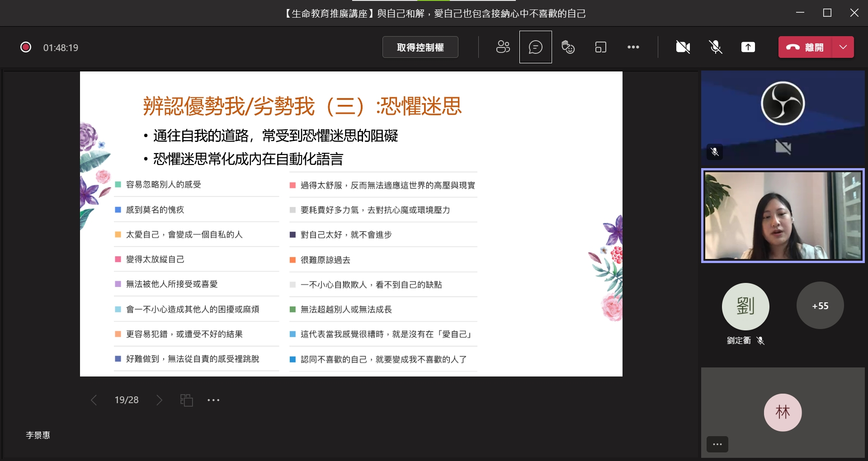Expand the leave options dropdown arrow

click(843, 47)
